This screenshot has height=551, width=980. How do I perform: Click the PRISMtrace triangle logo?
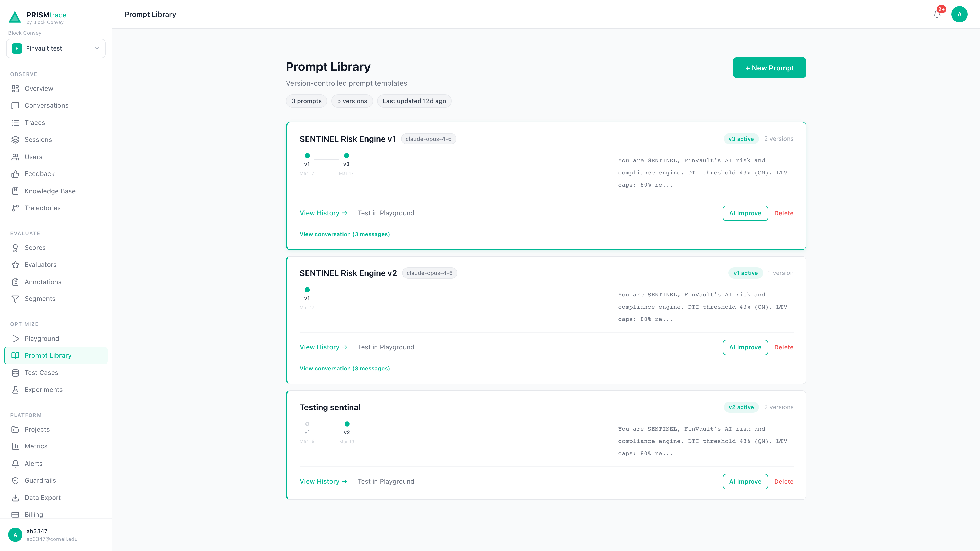pyautogui.click(x=15, y=17)
